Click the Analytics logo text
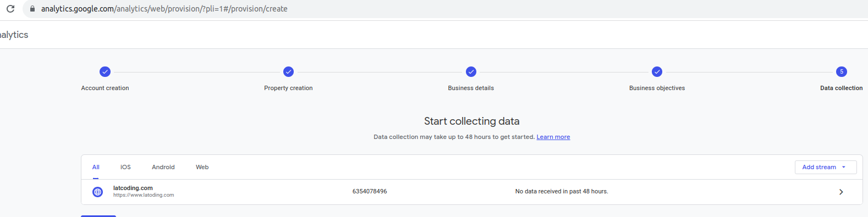868x217 pixels. pos(14,35)
